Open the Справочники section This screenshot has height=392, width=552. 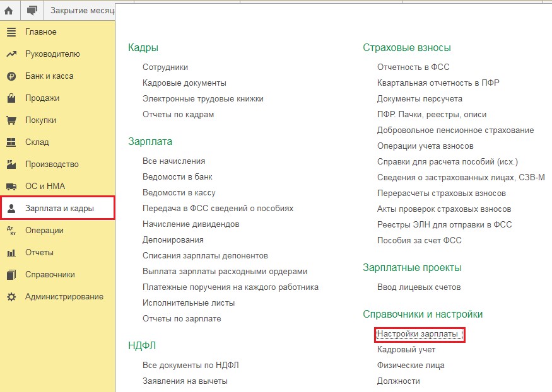tap(50, 275)
